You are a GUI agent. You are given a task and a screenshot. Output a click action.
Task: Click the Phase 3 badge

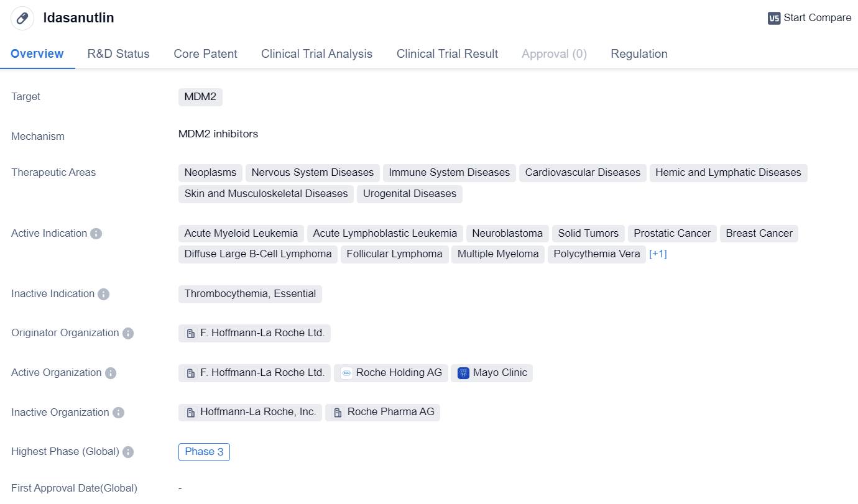pos(204,452)
